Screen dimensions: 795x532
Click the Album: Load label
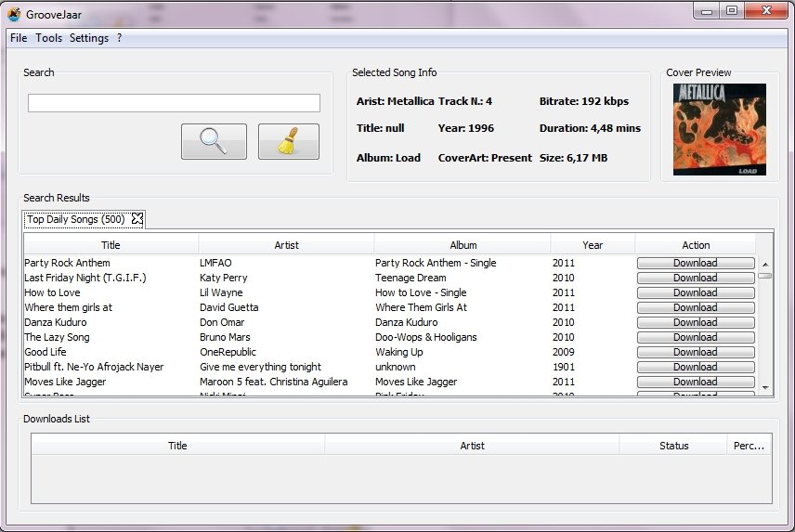tap(388, 158)
